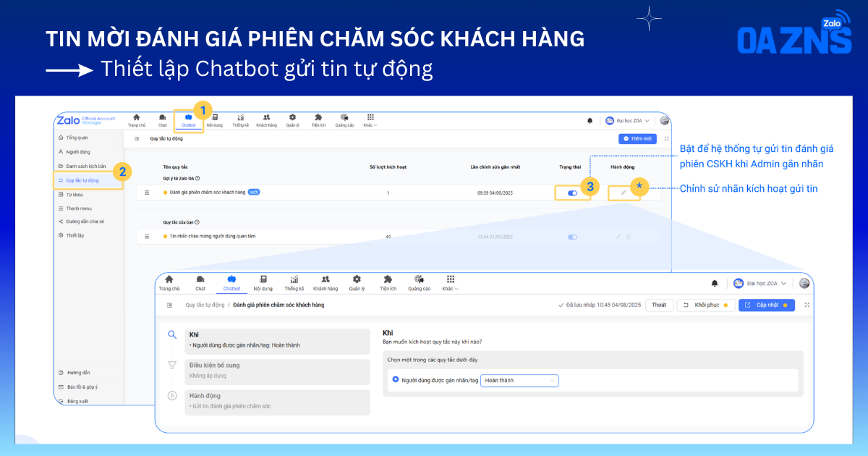Open Thống kê in the upper rules-list window
This screenshot has width=868, height=456.
(240, 120)
